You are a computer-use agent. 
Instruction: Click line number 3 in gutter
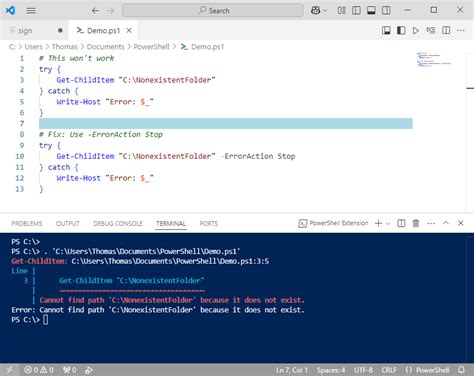click(22, 80)
